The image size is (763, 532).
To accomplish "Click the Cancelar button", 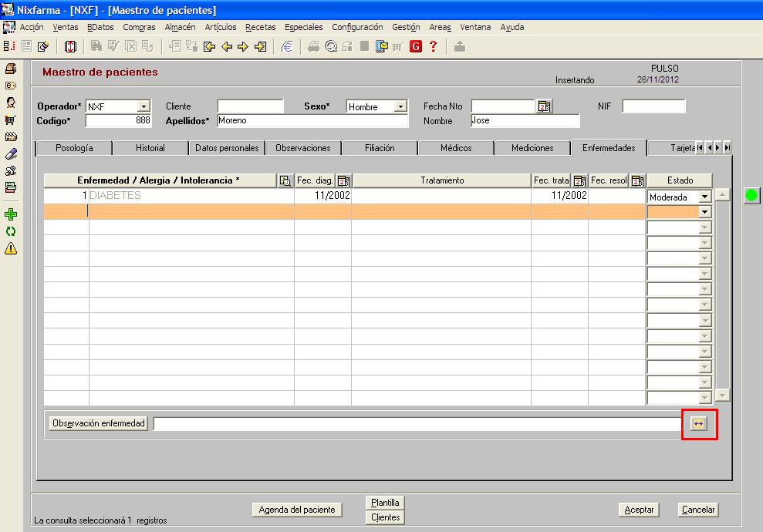I will point(698,510).
